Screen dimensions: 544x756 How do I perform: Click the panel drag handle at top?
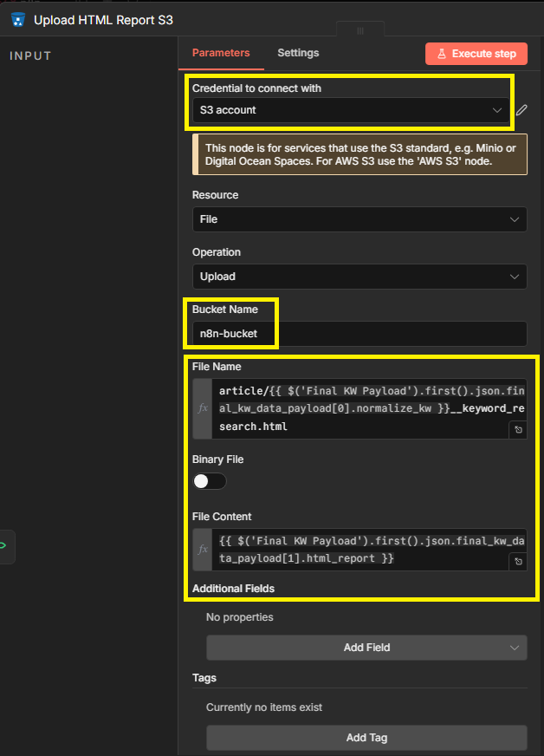360,31
